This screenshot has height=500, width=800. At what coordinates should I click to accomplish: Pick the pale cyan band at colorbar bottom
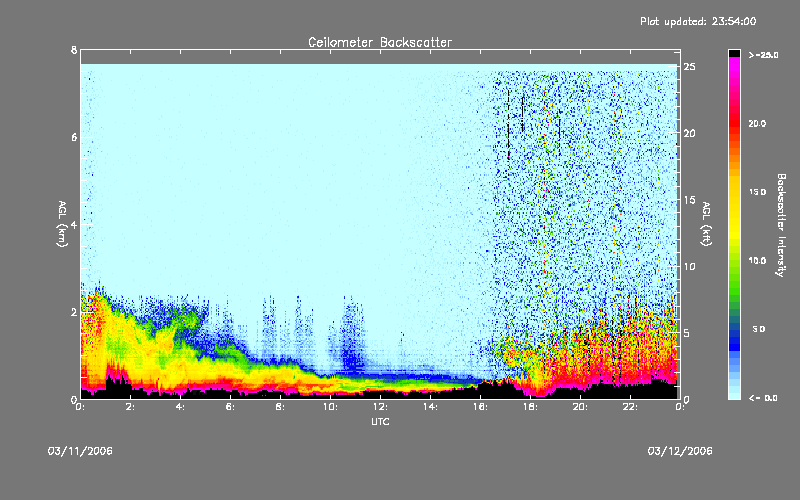coord(734,395)
